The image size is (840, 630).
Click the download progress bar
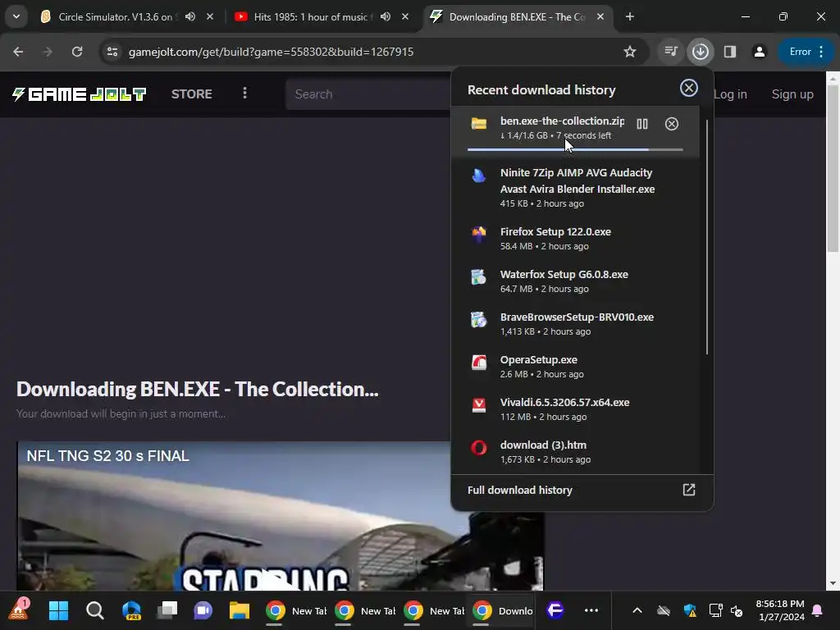tap(575, 149)
